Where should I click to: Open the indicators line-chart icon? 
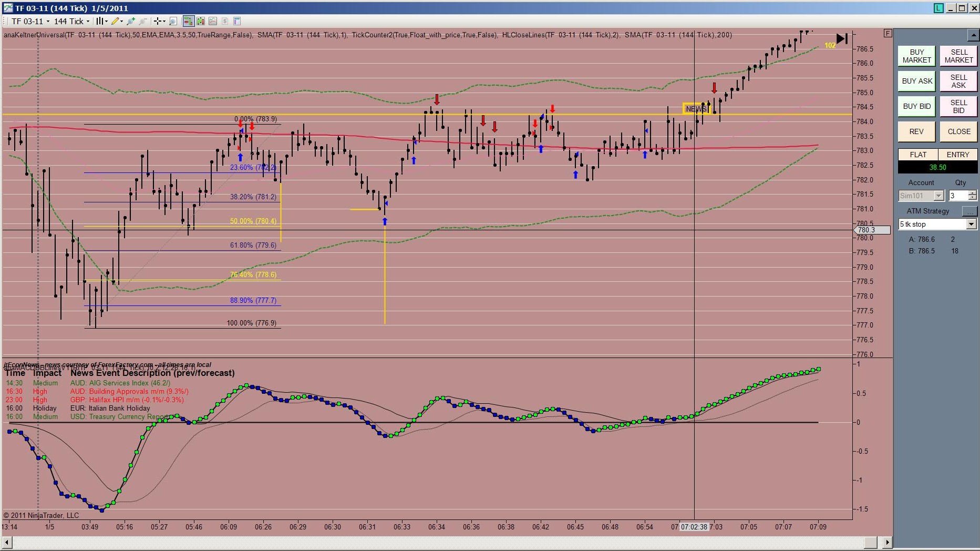[x=213, y=21]
